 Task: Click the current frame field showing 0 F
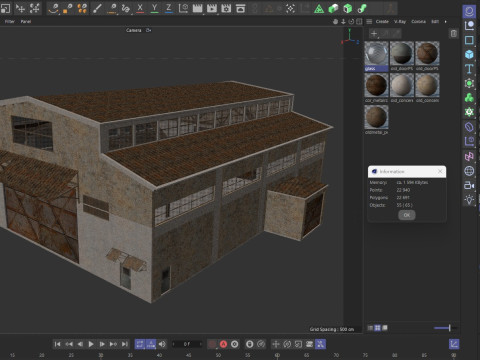[x=187, y=344]
